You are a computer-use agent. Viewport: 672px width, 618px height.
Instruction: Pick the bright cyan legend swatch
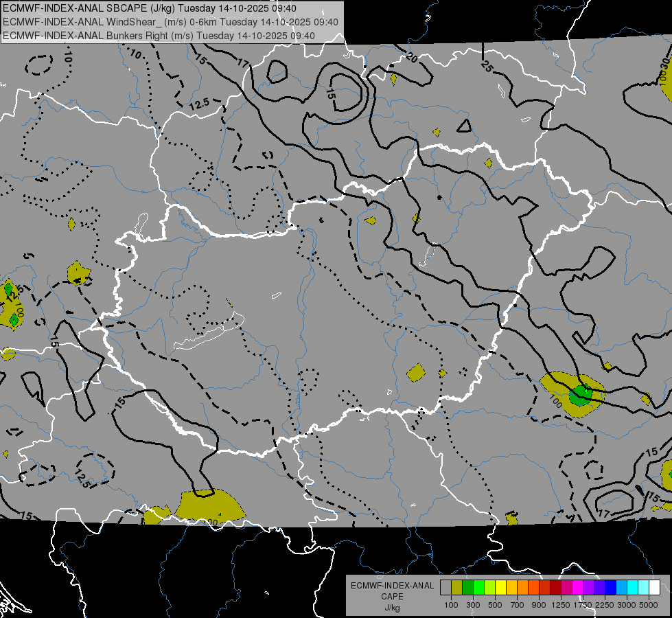click(x=633, y=587)
